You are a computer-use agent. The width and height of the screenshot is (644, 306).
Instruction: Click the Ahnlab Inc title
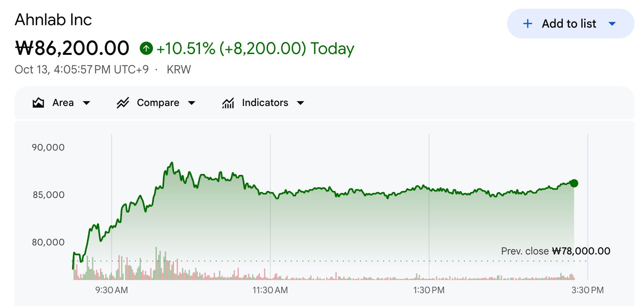53,20
